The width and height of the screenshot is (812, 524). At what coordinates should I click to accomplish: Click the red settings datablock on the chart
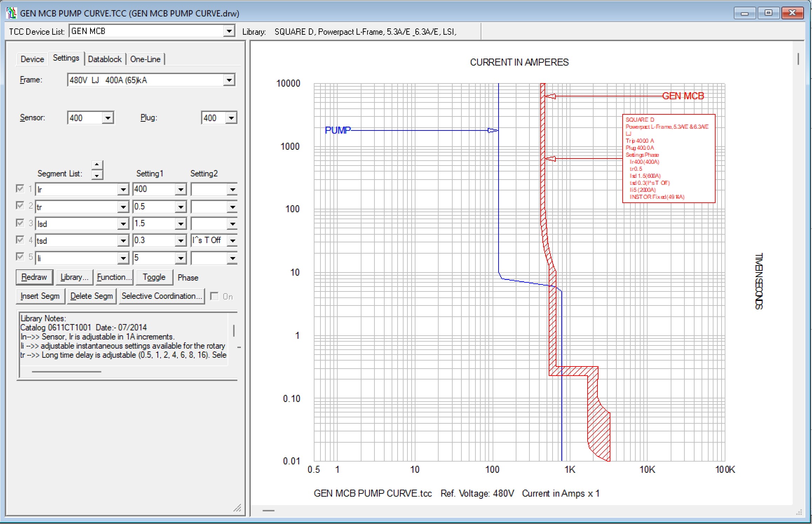(668, 159)
